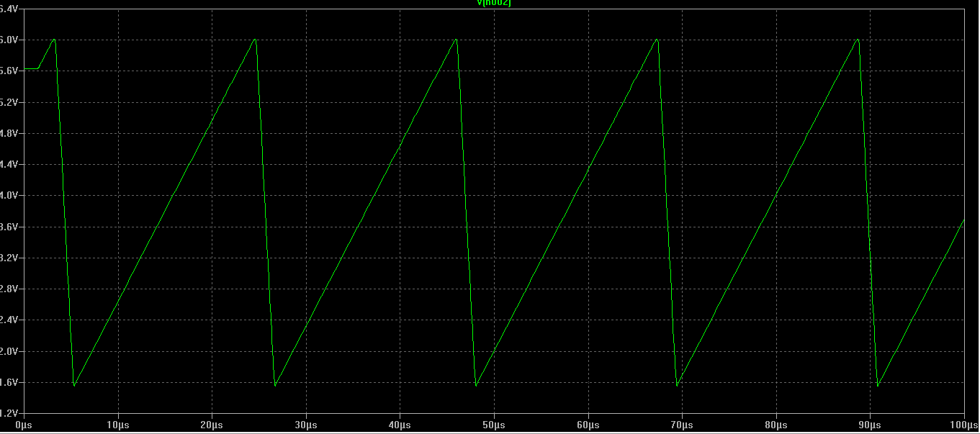980x434 pixels.
Task: Click the 1.6V vertical axis label
Action: click(12, 382)
